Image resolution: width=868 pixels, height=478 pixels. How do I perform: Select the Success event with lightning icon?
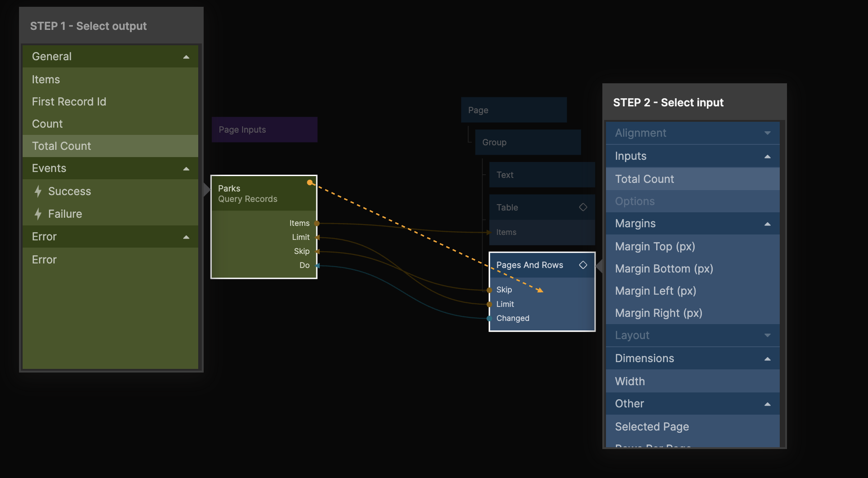69,191
